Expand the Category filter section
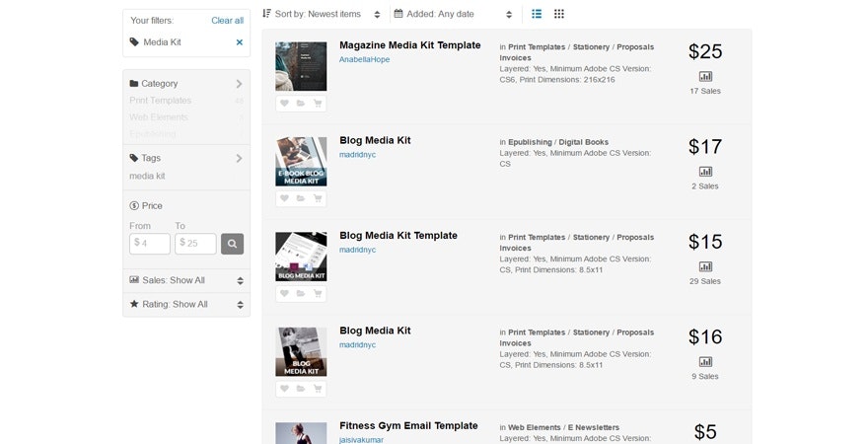 click(x=185, y=84)
